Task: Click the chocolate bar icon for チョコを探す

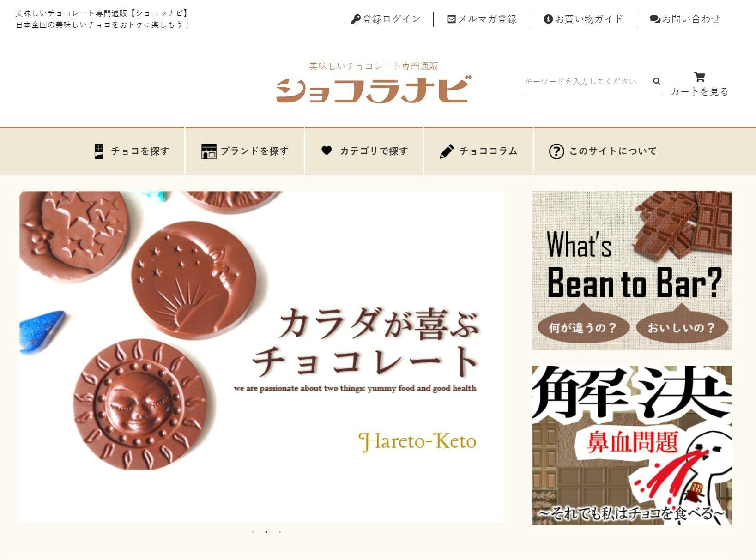Action: click(x=99, y=151)
